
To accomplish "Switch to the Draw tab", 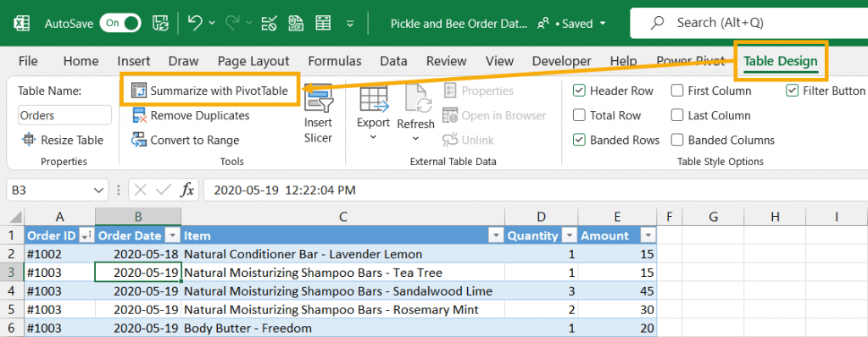I will (x=183, y=61).
